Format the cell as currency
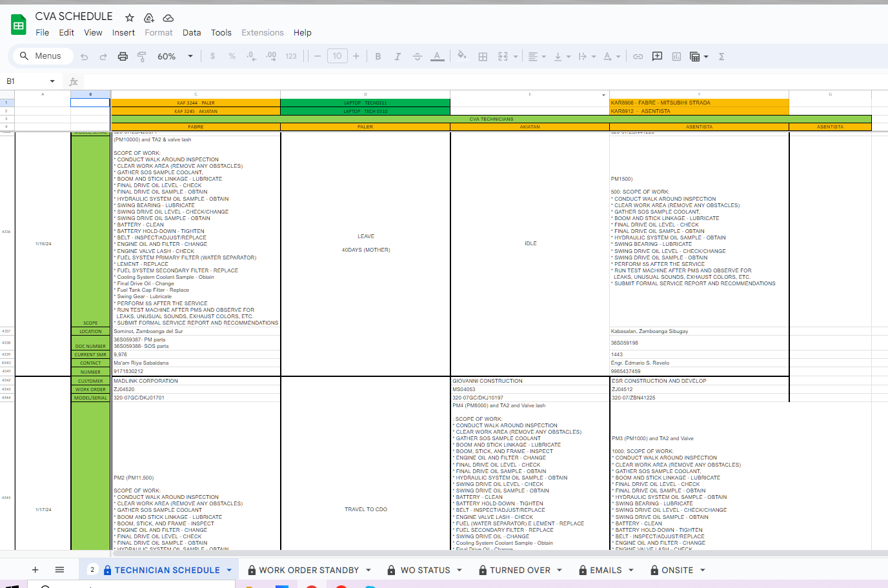 [212, 57]
